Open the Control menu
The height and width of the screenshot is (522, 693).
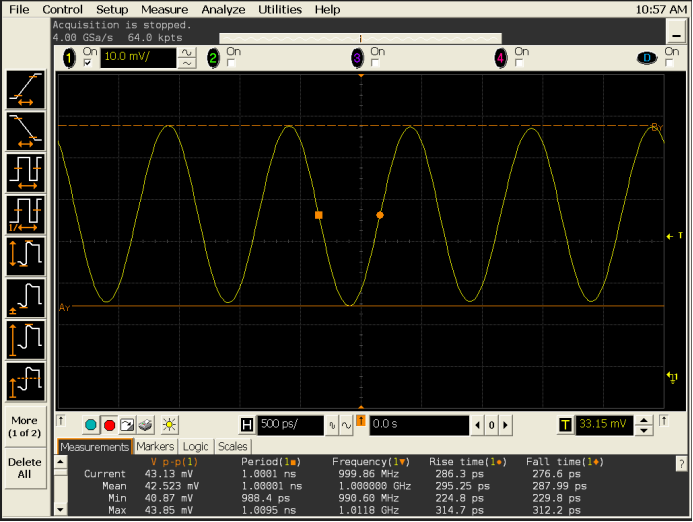62,9
